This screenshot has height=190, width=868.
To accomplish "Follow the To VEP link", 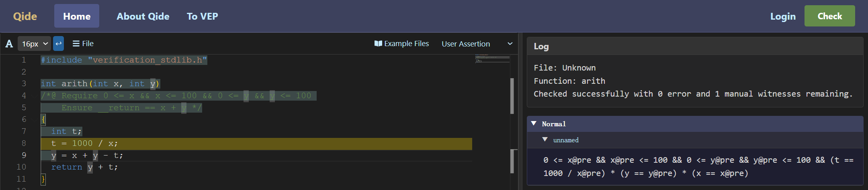I will pos(202,16).
